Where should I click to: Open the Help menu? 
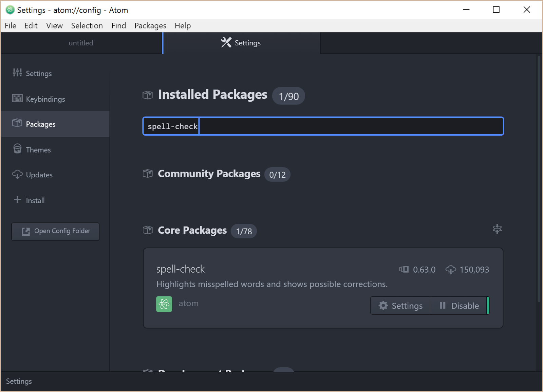pyautogui.click(x=183, y=26)
